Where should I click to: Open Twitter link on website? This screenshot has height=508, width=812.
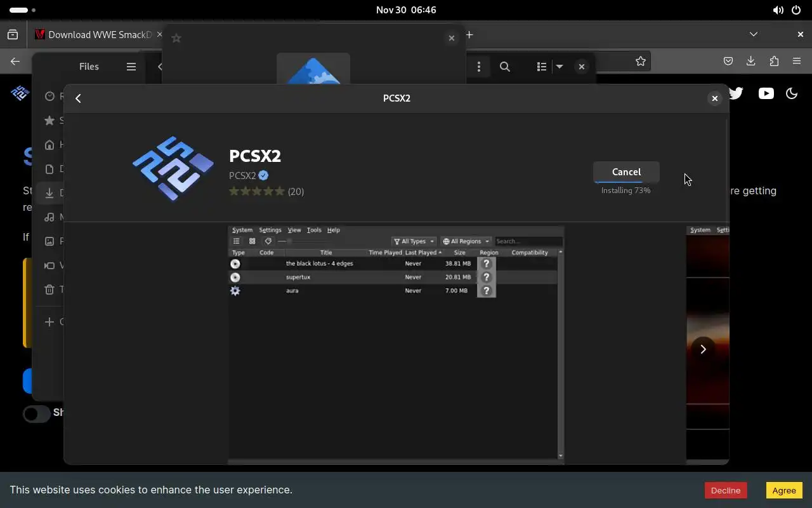(x=737, y=93)
